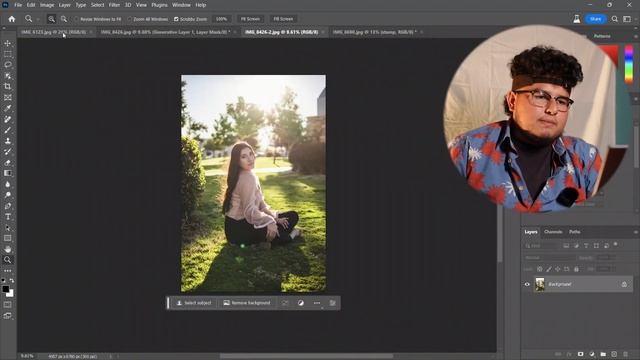Select the Lasso tool
The height and width of the screenshot is (360, 640).
tap(7, 65)
